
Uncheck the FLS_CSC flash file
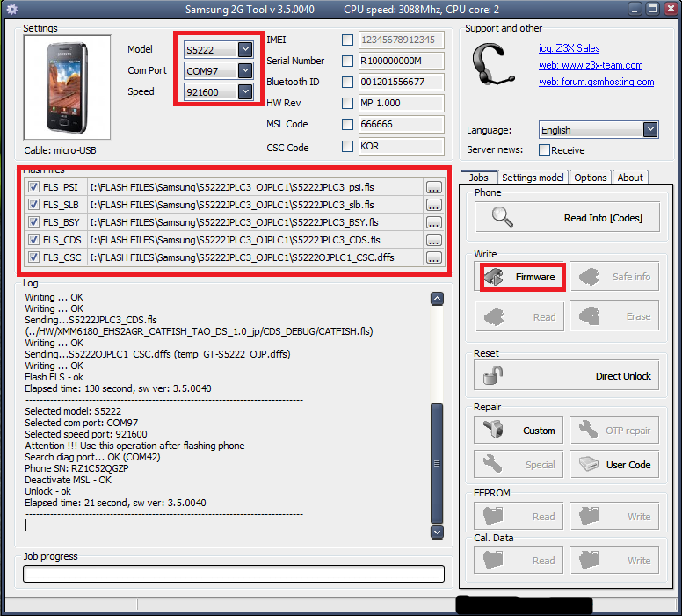point(33,257)
